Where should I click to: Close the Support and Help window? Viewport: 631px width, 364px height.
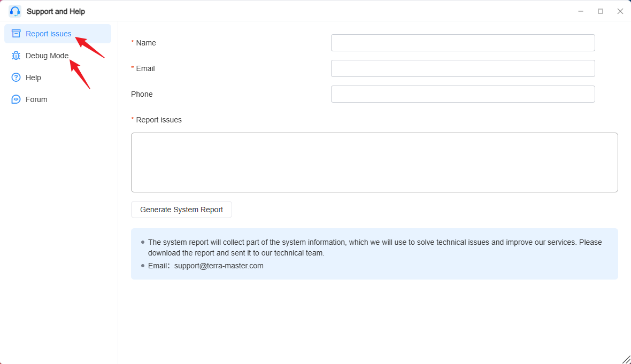[x=620, y=11]
